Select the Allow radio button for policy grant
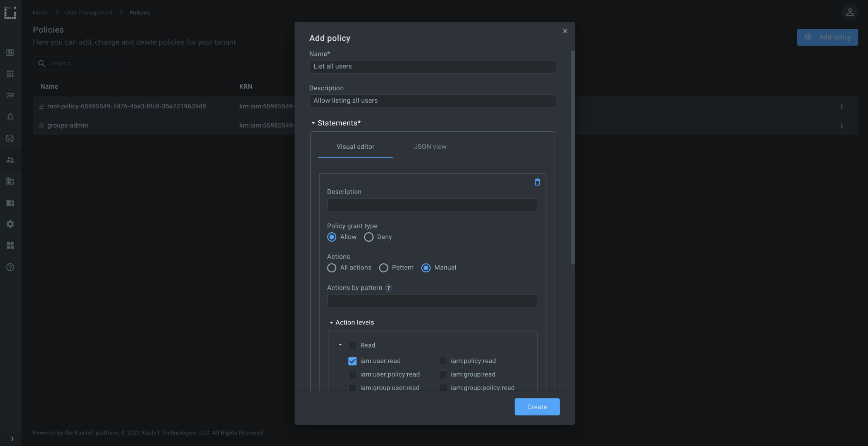This screenshot has width=868, height=446. pyautogui.click(x=332, y=237)
